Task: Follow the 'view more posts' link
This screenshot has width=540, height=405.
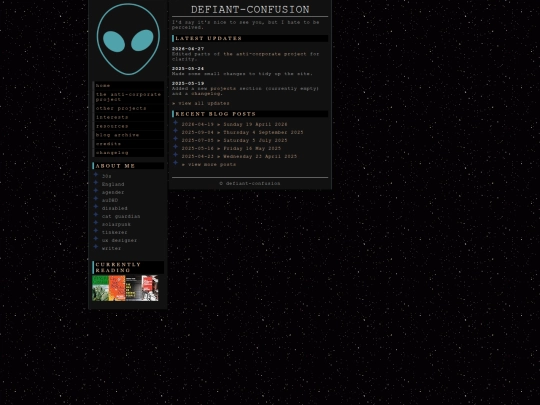Action: (x=209, y=165)
